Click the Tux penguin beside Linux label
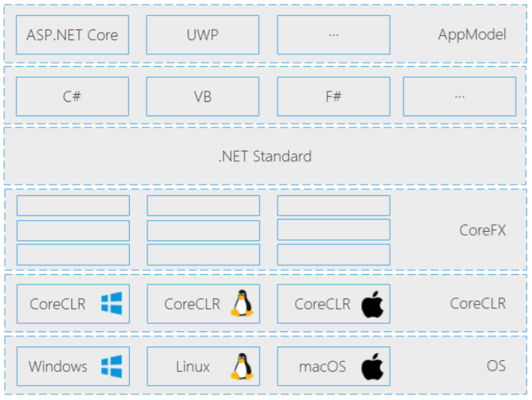 (x=241, y=366)
